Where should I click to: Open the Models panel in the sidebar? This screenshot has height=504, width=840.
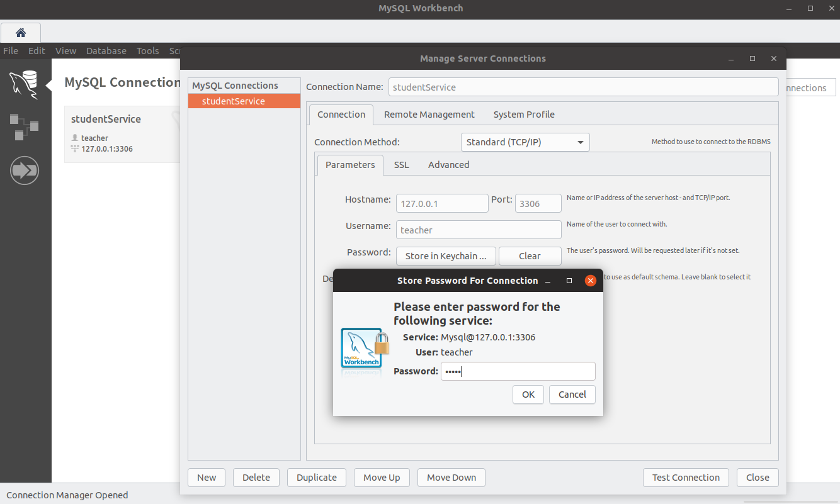coord(25,126)
